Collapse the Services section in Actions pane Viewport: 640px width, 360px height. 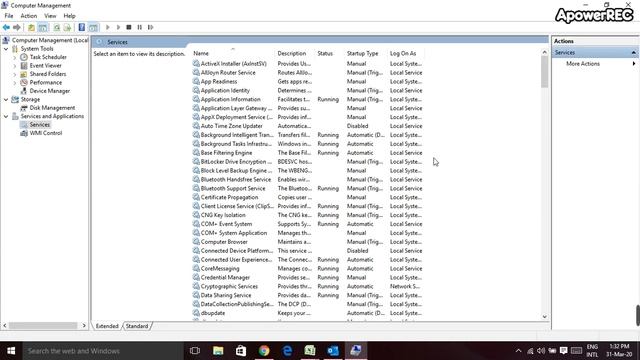click(633, 53)
